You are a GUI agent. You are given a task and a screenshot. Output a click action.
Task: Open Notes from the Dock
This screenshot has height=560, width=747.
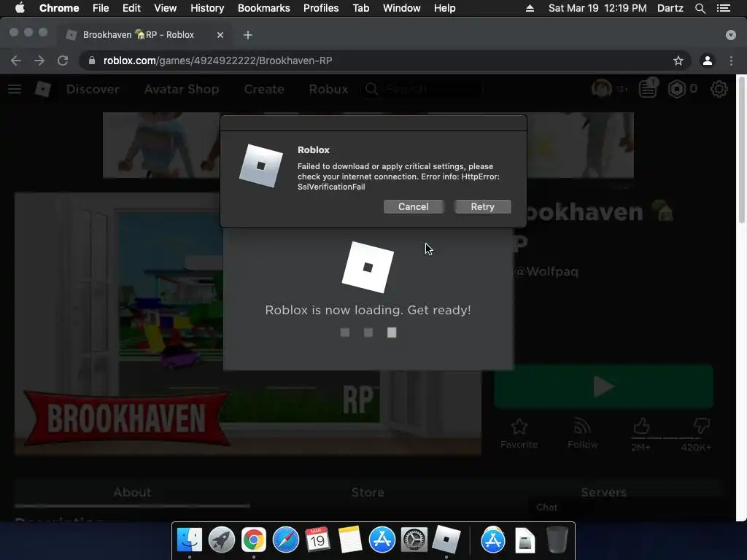click(x=350, y=540)
